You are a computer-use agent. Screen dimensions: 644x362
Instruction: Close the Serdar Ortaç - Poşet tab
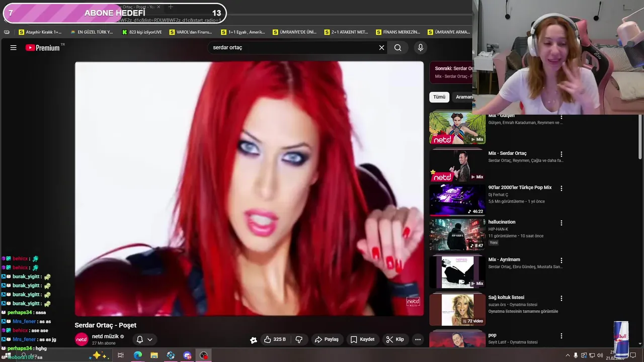[158, 7]
